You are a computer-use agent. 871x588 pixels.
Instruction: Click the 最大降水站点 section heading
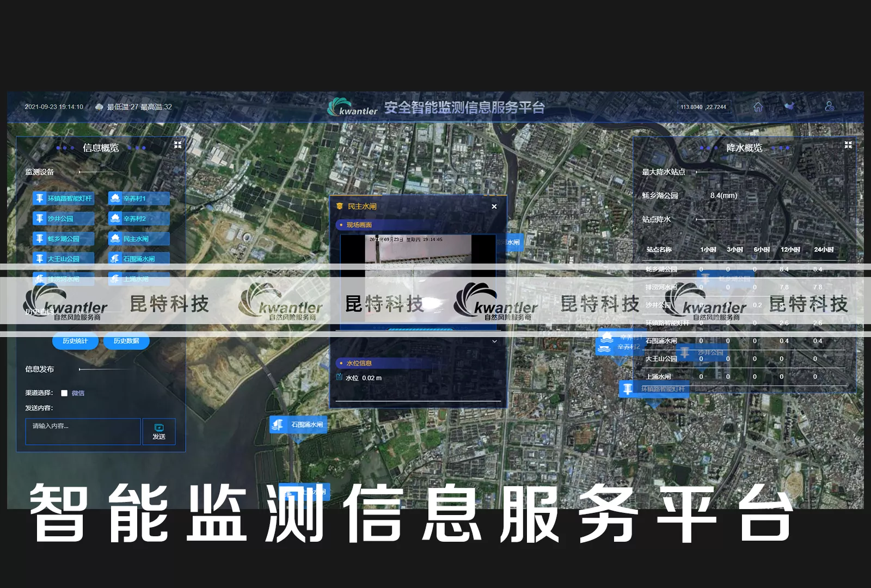(664, 172)
